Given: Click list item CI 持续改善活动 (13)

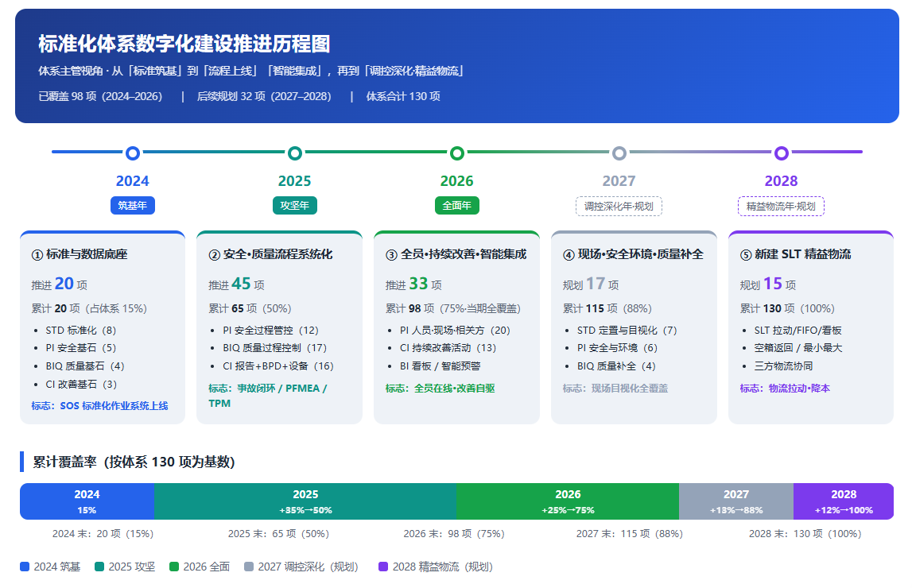Looking at the screenshot, I should [448, 347].
